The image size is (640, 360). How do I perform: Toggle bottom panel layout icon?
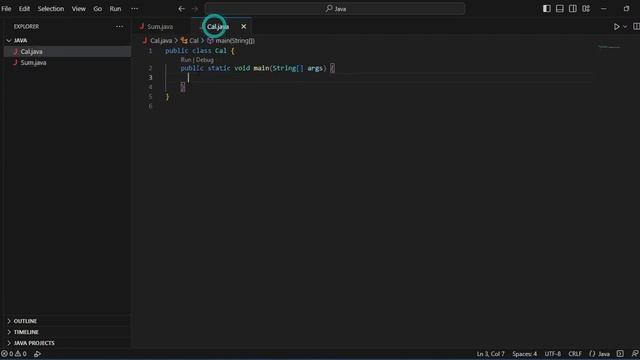(560, 9)
